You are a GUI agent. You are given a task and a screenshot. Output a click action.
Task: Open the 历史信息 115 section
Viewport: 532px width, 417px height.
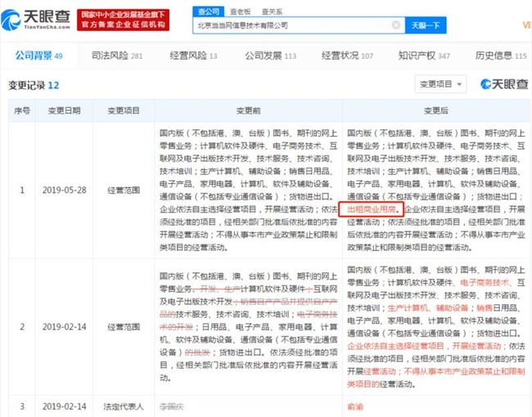click(501, 56)
